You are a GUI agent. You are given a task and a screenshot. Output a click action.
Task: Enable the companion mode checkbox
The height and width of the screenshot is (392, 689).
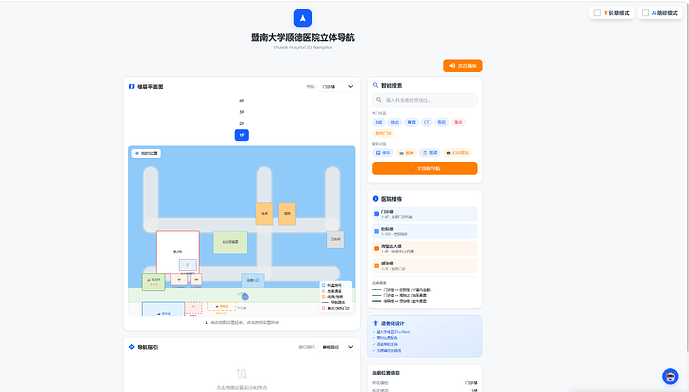tap(645, 13)
